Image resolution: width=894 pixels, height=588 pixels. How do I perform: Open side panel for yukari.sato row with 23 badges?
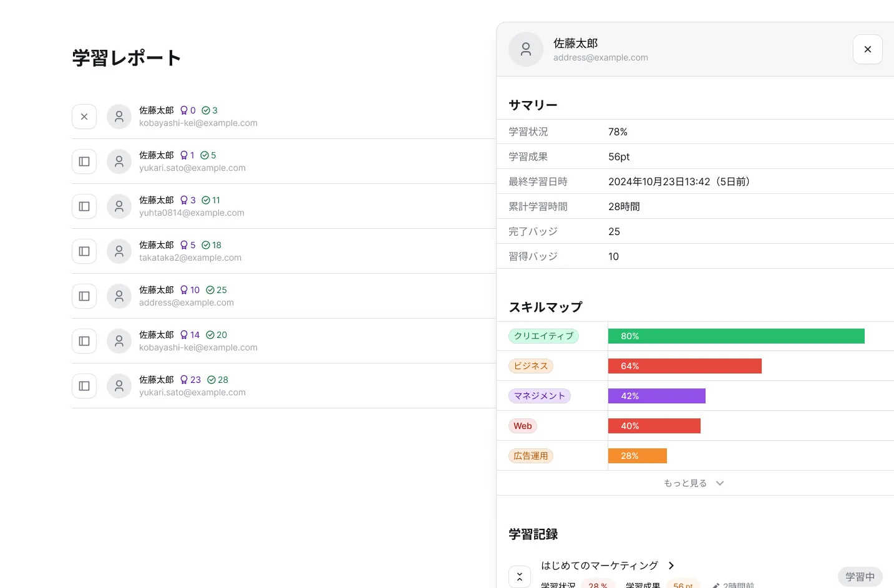click(x=84, y=386)
